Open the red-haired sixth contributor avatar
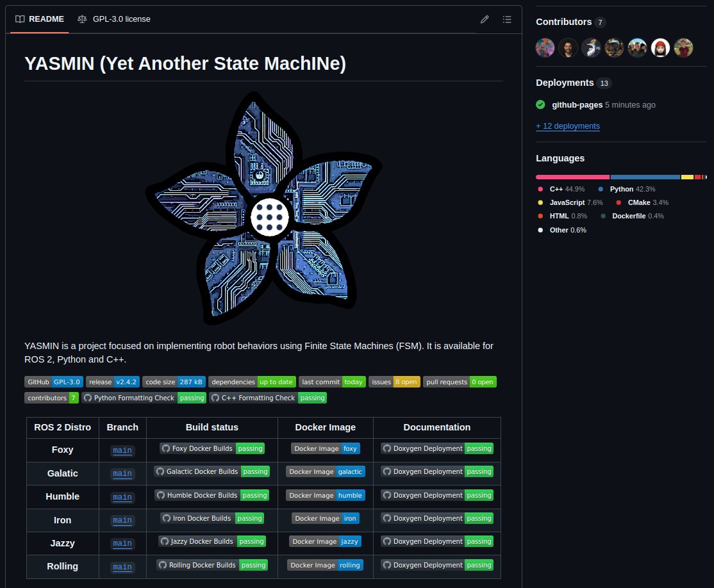 pyautogui.click(x=660, y=47)
